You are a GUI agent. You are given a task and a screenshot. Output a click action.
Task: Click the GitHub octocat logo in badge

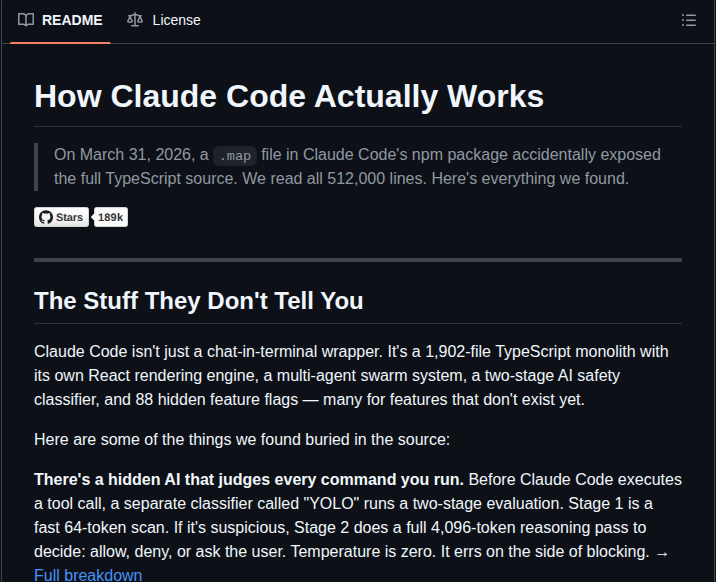point(46,217)
